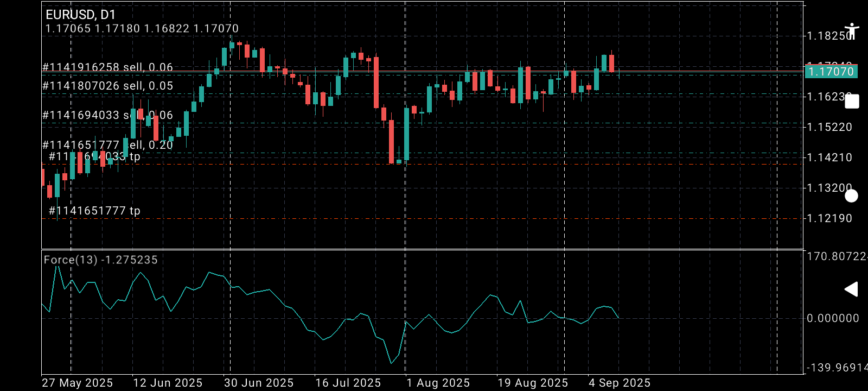Tap the accessibility shortcut icon
The height and width of the screenshot is (391, 868).
click(x=852, y=31)
